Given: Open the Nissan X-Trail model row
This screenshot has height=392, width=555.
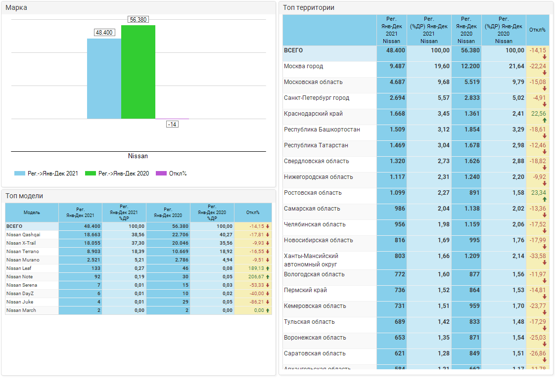Looking at the screenshot, I should pyautogui.click(x=21, y=243).
